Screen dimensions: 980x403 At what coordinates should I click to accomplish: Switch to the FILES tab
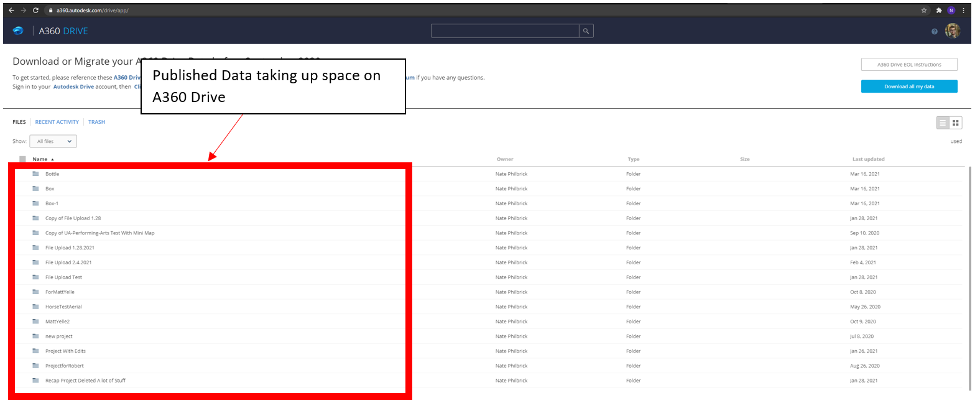(19, 122)
